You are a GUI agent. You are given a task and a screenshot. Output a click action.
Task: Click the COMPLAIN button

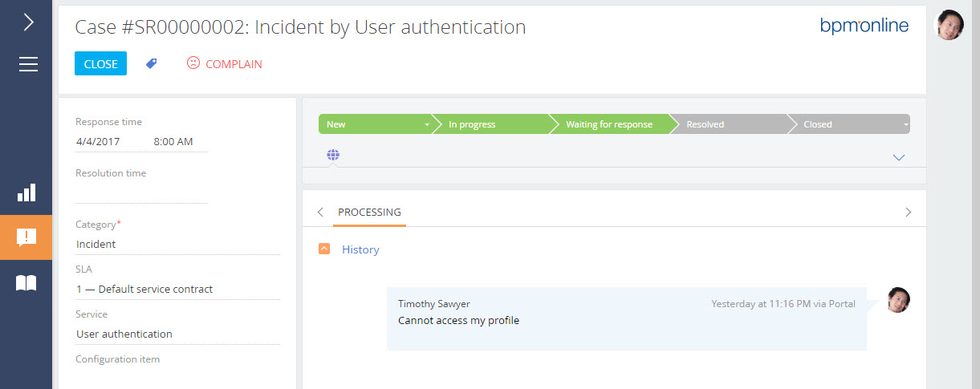(x=225, y=64)
